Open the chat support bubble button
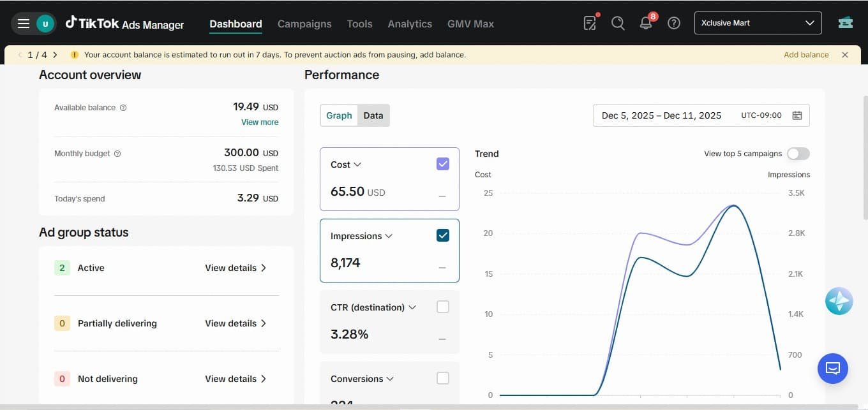This screenshot has height=410, width=868. (x=833, y=368)
